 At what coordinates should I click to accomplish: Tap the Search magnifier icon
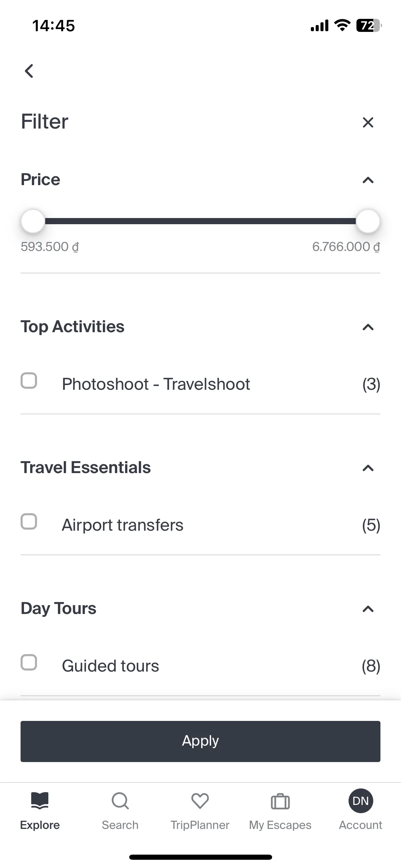coord(120,801)
